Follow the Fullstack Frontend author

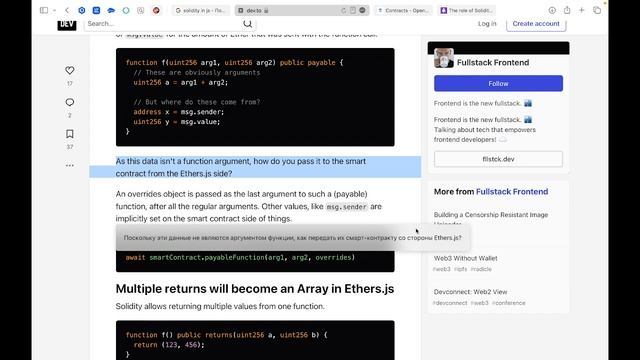click(x=498, y=83)
